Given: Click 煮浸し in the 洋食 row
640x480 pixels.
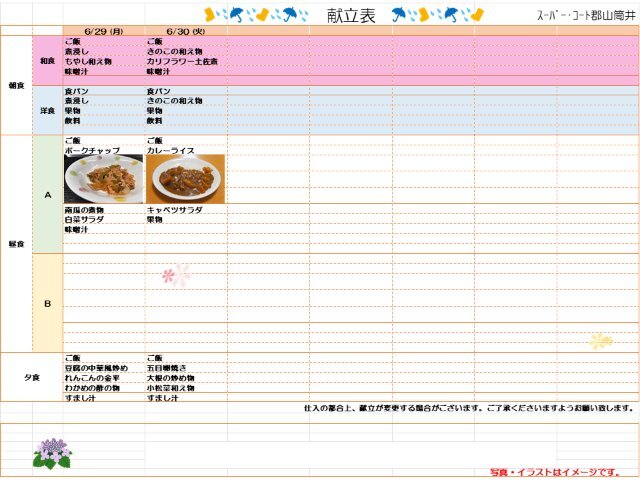Looking at the screenshot, I should [77, 101].
